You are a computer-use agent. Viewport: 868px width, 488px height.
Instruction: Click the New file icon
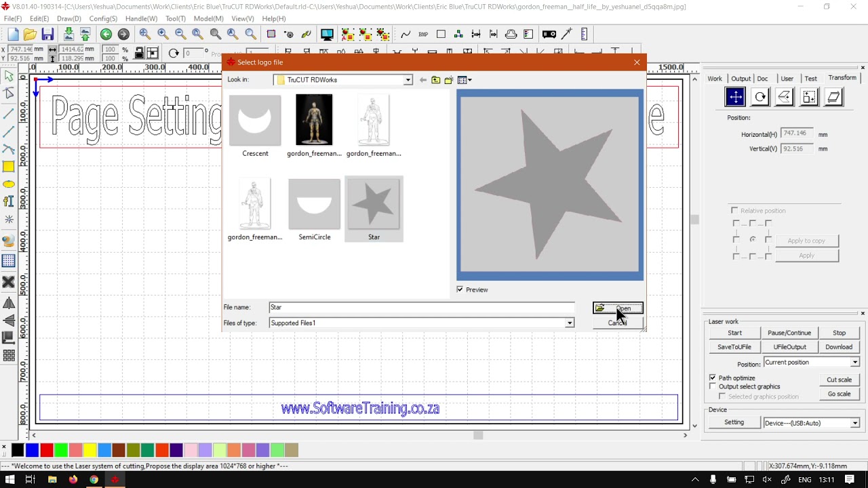point(13,34)
